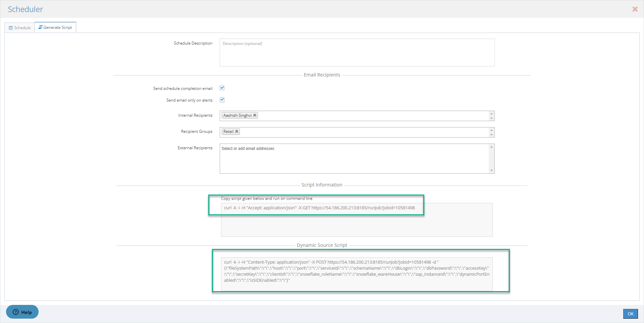Image resolution: width=644 pixels, height=323 pixels.
Task: Open the Help button
Action: click(22, 312)
